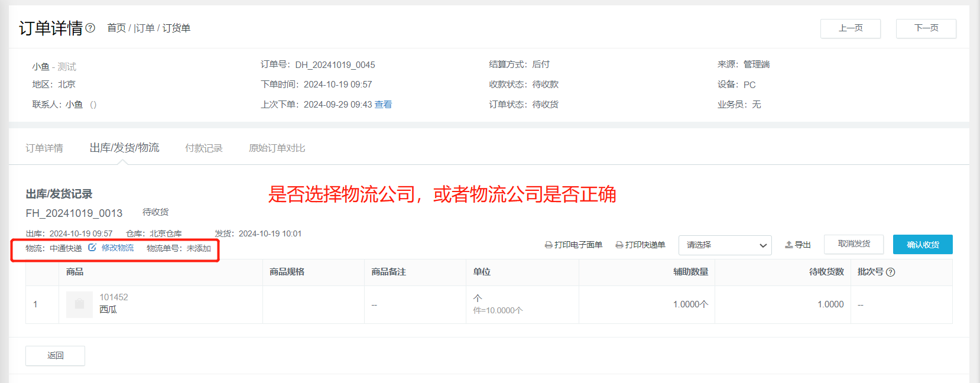This screenshot has width=980, height=383.
Task: Click 来源: 管理端 text
Action: pyautogui.click(x=744, y=64)
